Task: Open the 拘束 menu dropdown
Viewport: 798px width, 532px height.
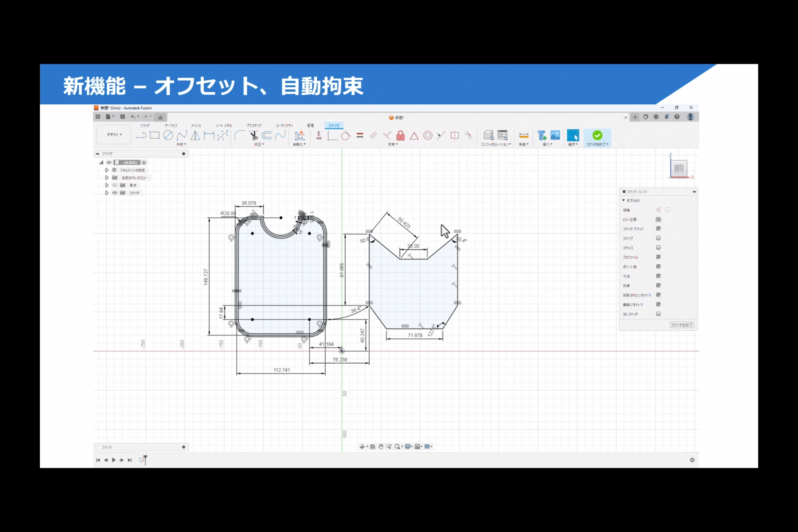Action: click(393, 145)
